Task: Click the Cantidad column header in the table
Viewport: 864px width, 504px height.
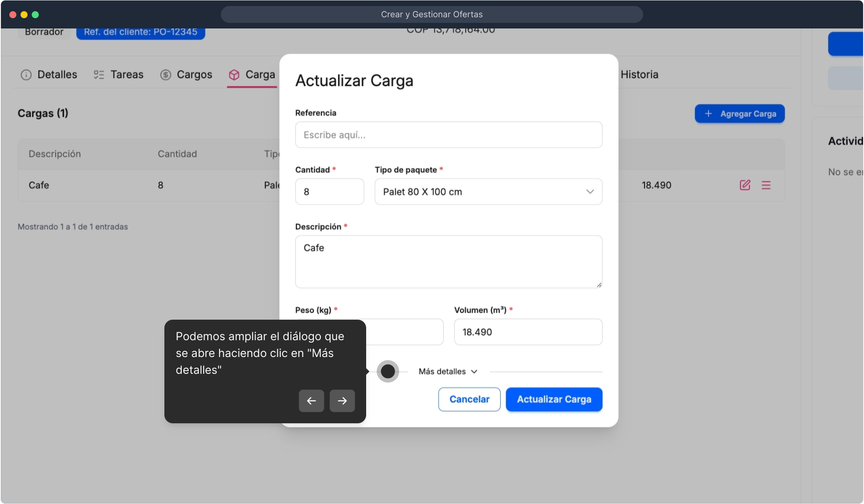Action: [177, 154]
